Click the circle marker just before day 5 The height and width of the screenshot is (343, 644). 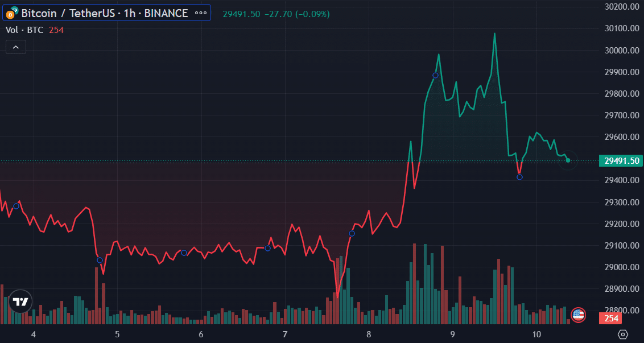click(x=100, y=260)
